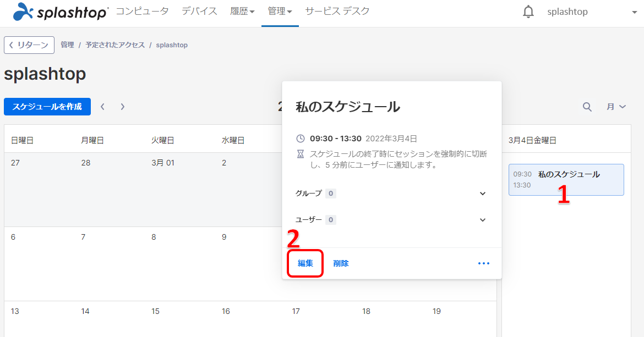Select calendar day 6

click(13, 237)
